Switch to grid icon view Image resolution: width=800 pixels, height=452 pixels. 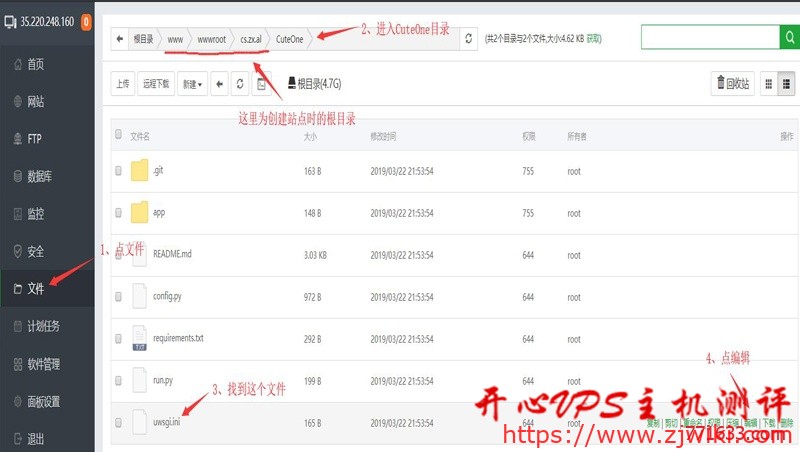[769, 84]
